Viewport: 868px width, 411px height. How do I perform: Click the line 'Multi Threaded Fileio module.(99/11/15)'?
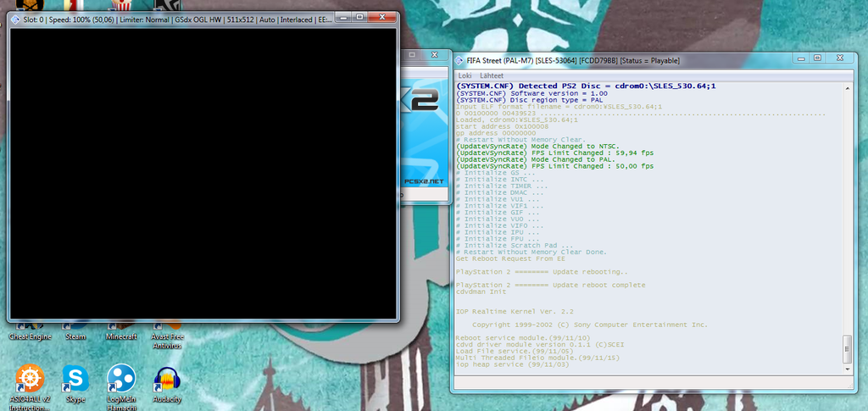pos(537,358)
